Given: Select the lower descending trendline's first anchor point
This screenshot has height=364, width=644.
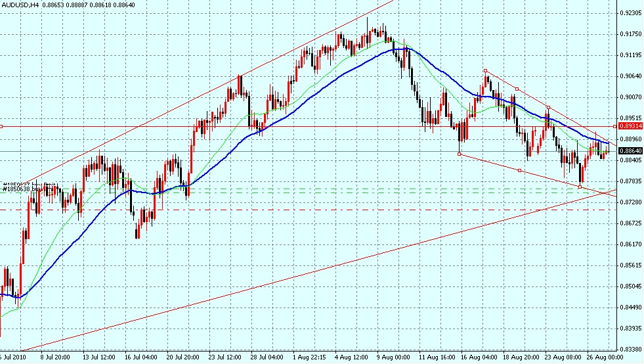Looking at the screenshot, I should pyautogui.click(x=459, y=154).
